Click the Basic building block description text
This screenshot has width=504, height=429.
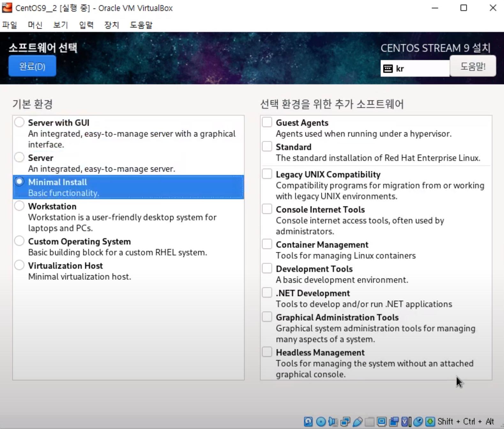(117, 252)
